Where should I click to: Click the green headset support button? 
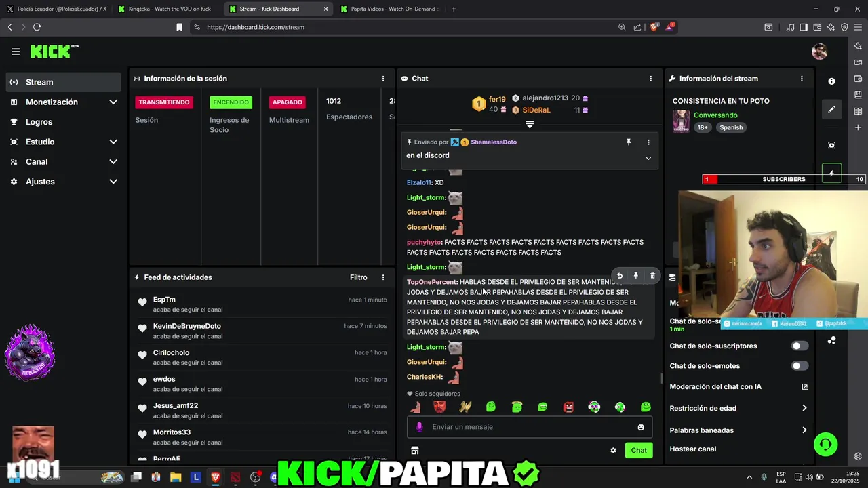click(825, 445)
